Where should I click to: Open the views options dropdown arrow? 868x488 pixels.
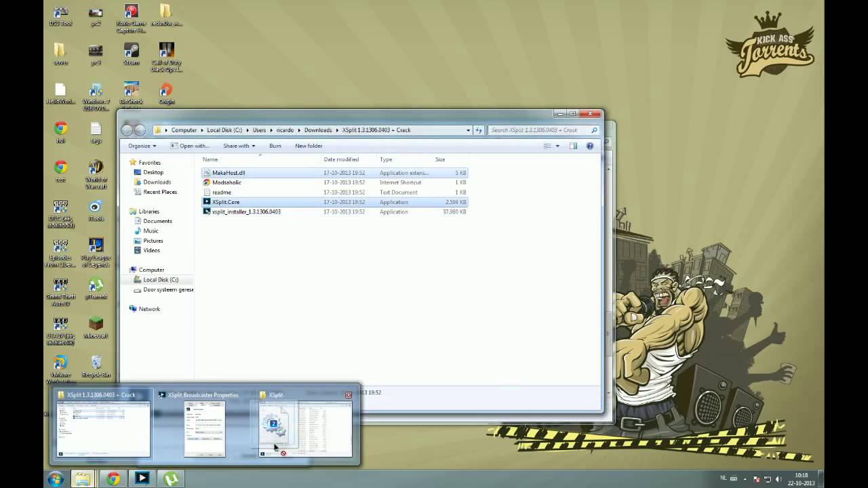point(557,146)
